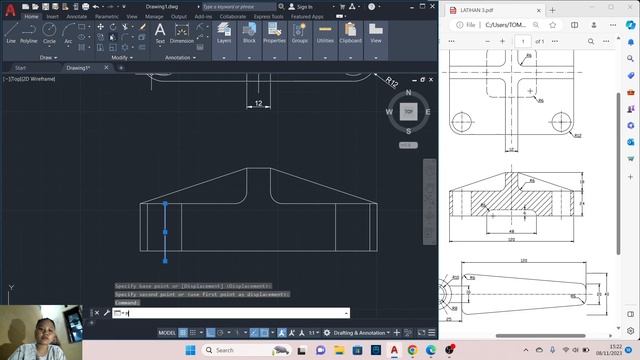Click the Trim tool icon
Viewport: 640px width, 360px height.
click(125, 27)
